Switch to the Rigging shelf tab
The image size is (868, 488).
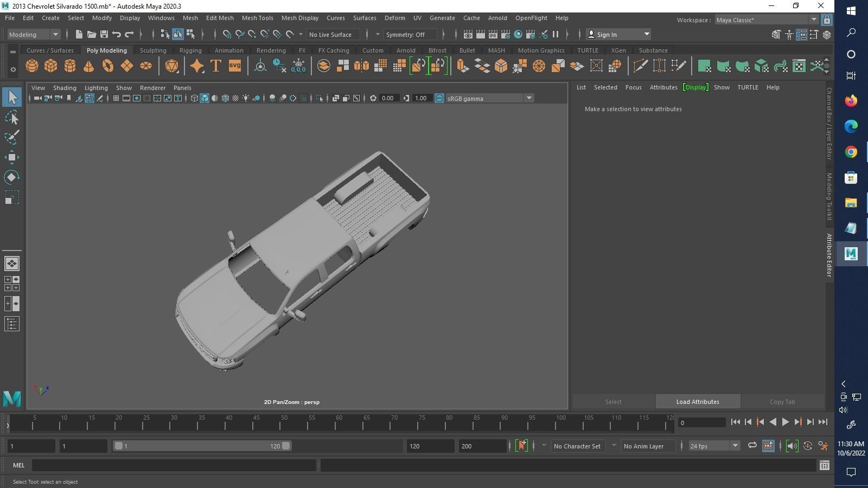tap(190, 50)
